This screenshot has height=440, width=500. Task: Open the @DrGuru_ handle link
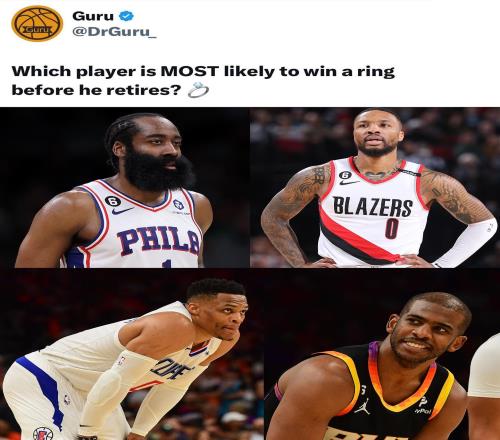point(114,32)
